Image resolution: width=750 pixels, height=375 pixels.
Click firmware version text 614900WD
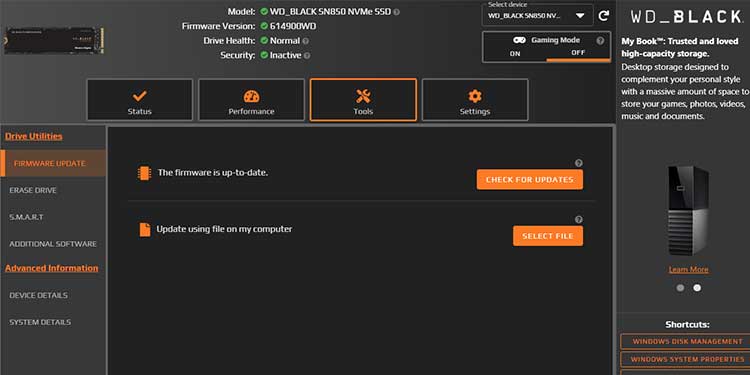(x=293, y=26)
